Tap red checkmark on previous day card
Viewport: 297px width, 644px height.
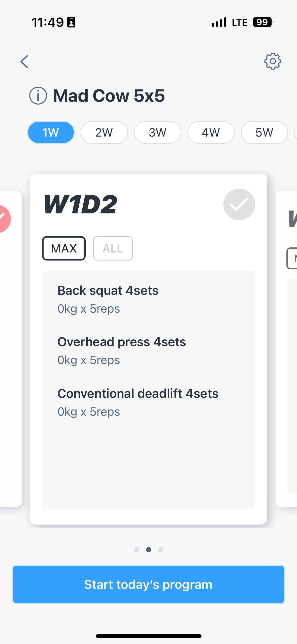[4, 219]
